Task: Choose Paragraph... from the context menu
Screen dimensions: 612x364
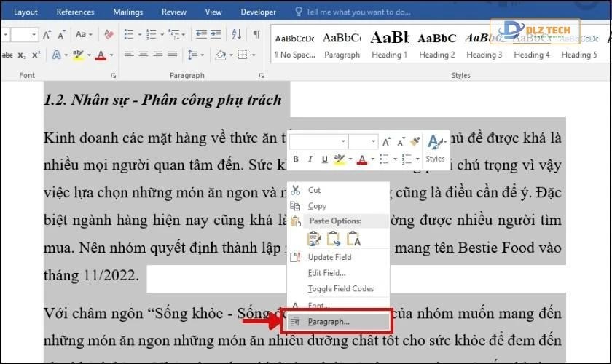Action: coord(328,321)
